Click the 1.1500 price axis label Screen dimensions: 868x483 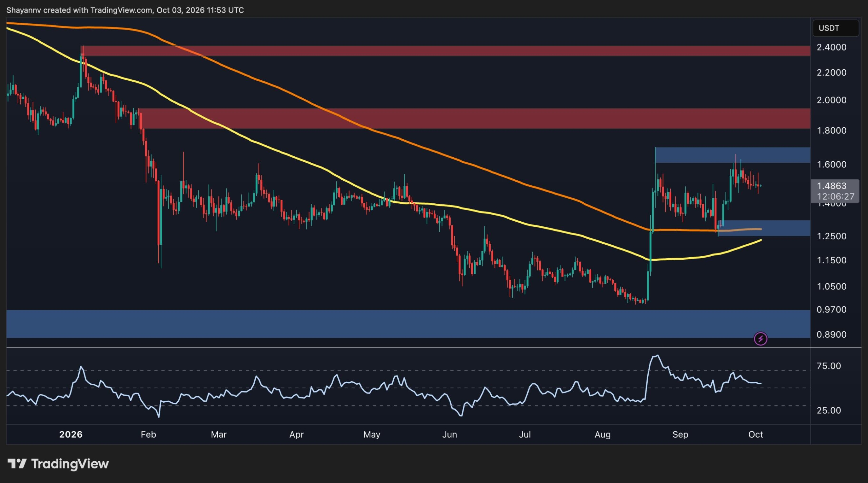832,260
